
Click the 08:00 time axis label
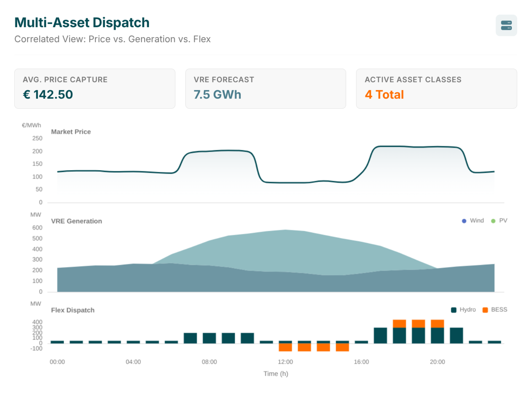209,362
